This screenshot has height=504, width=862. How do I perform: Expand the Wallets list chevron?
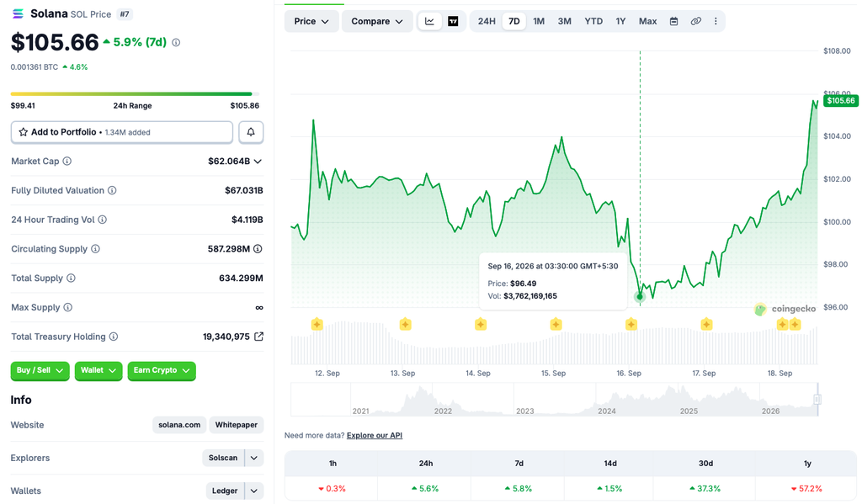(254, 491)
